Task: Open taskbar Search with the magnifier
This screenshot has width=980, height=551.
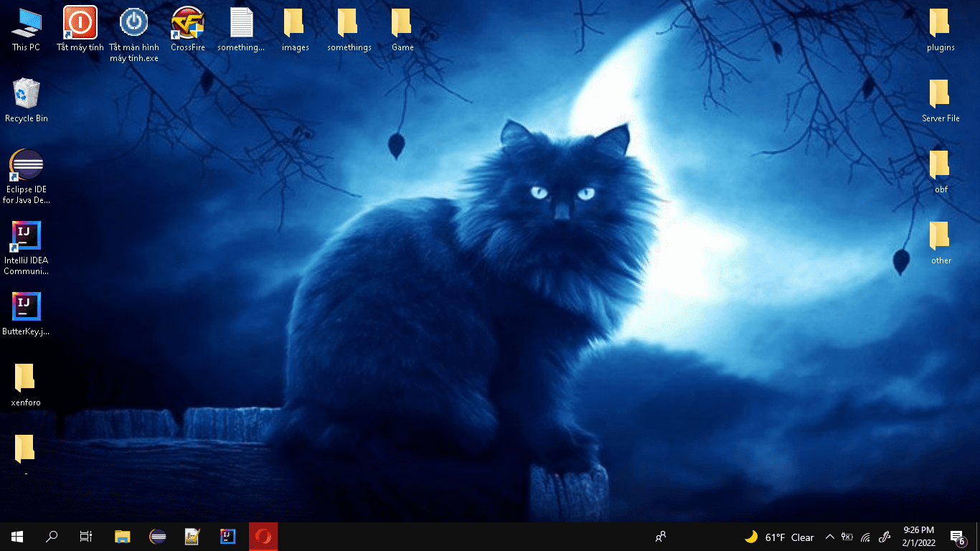Action: (52, 537)
